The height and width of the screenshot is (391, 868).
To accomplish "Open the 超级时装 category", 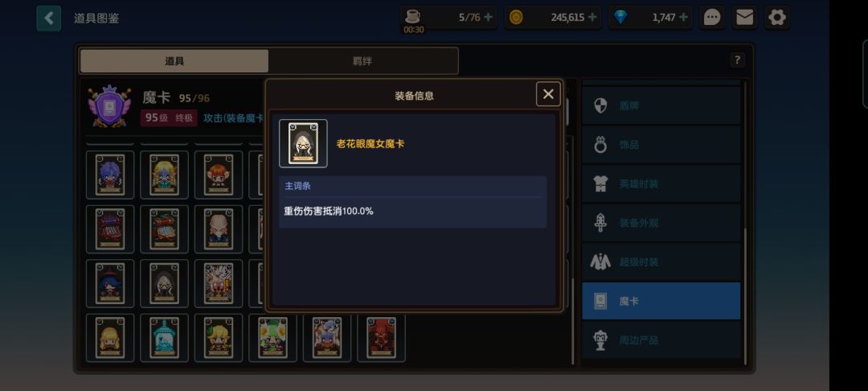I will coord(661,262).
